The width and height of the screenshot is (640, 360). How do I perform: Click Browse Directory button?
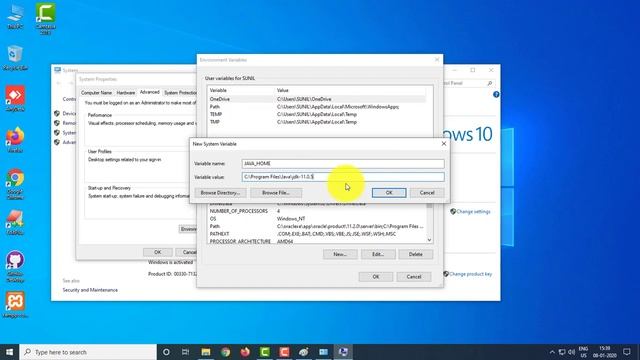pos(220,193)
